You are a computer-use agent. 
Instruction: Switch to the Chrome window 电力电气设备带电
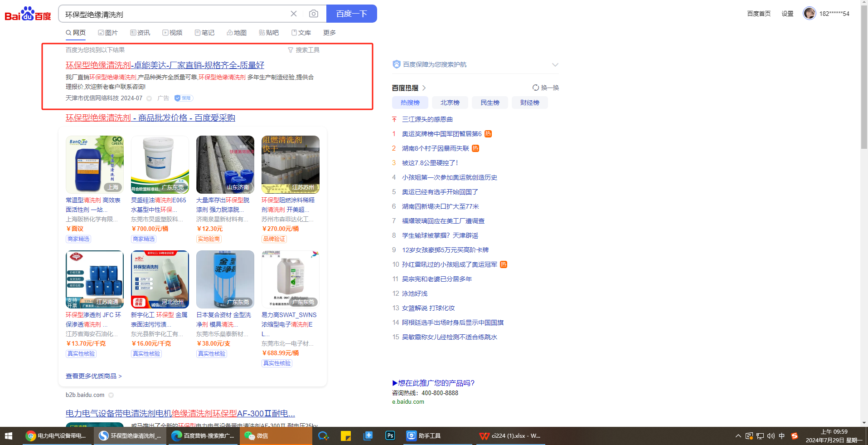pos(57,436)
